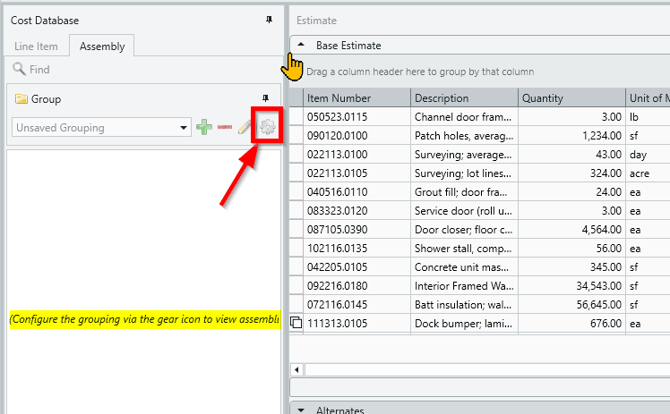Click the magnifier search icon near Find
This screenshot has height=414, width=670.
[18, 70]
